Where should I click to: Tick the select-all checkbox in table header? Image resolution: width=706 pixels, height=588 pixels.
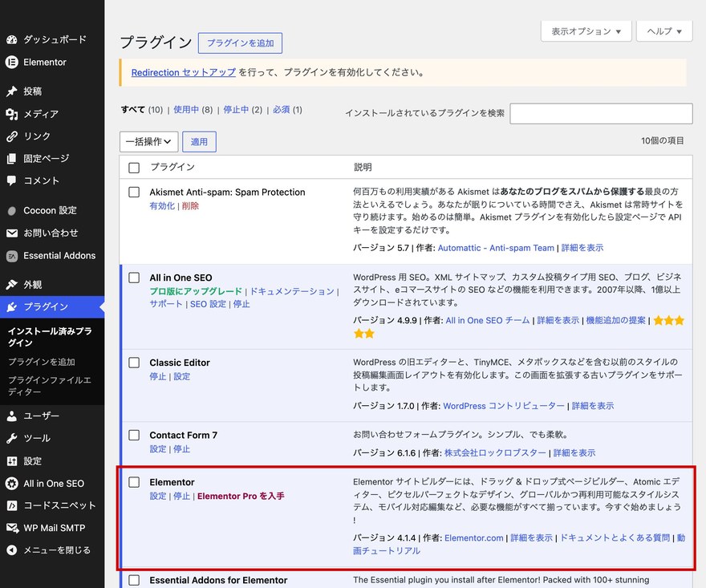(134, 168)
